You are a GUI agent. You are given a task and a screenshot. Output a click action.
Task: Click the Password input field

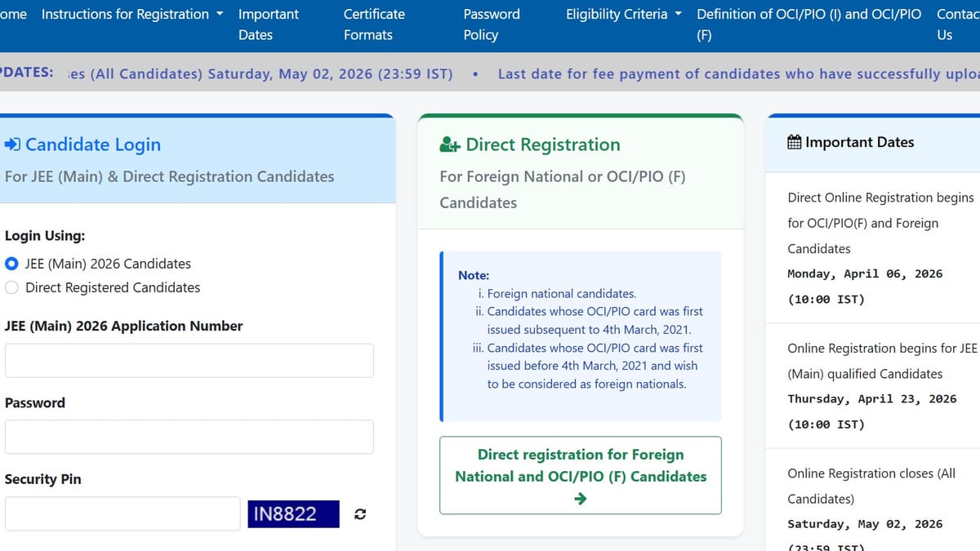coord(189,437)
